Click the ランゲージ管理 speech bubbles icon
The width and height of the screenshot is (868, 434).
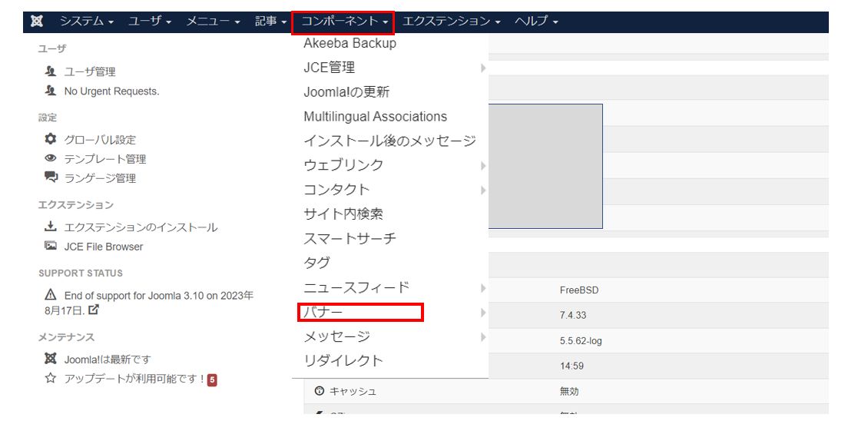click(x=51, y=177)
